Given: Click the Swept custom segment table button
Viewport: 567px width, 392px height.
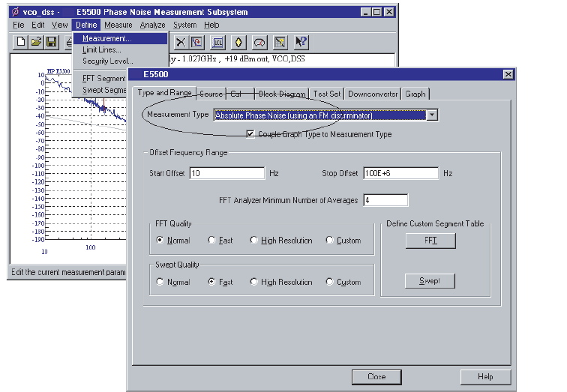Looking at the screenshot, I should tap(430, 281).
